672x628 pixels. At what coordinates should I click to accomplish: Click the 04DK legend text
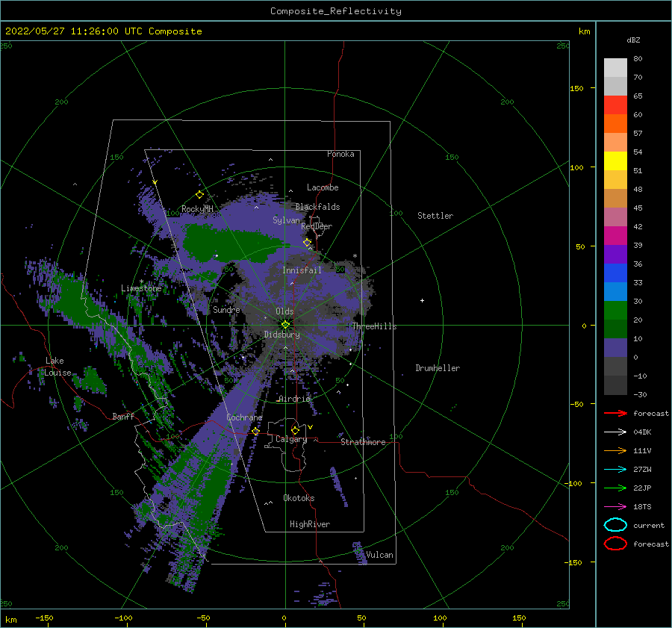point(642,432)
